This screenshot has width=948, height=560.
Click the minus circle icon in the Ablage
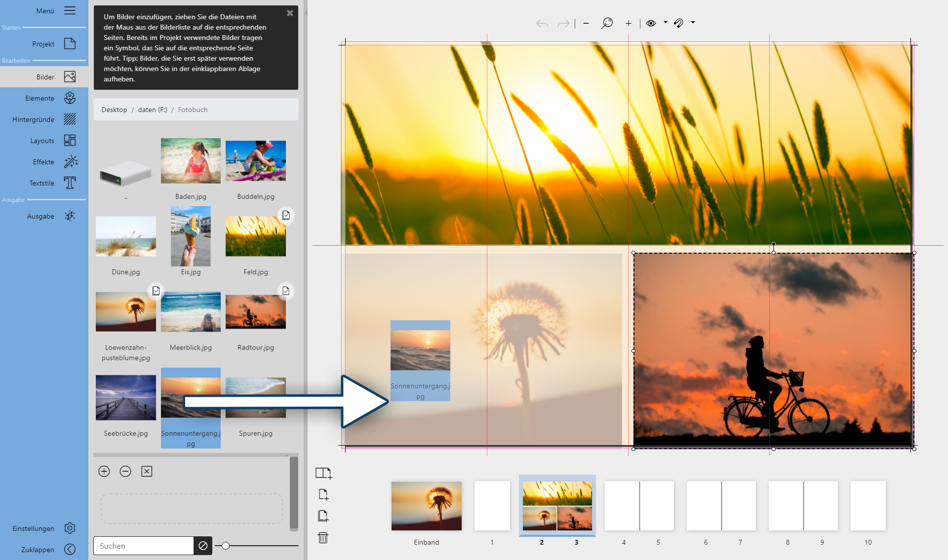pos(125,471)
